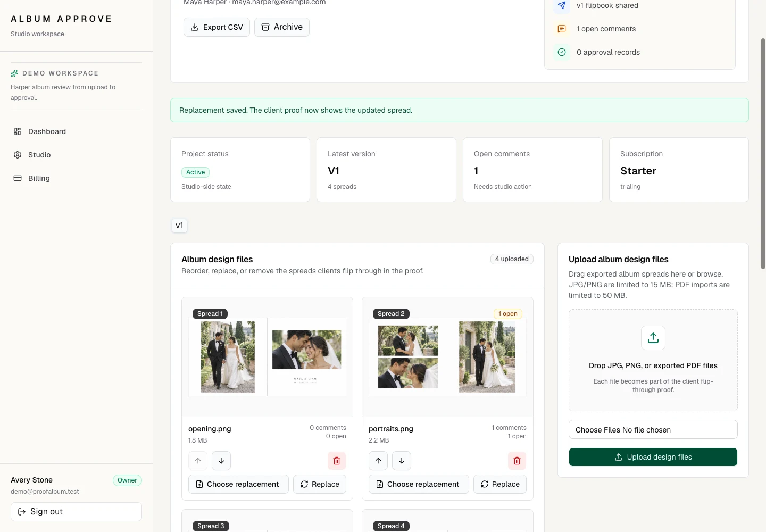Viewport: 766px width, 532px height.
Task: Click the Spread 4 label
Action: coord(391,526)
